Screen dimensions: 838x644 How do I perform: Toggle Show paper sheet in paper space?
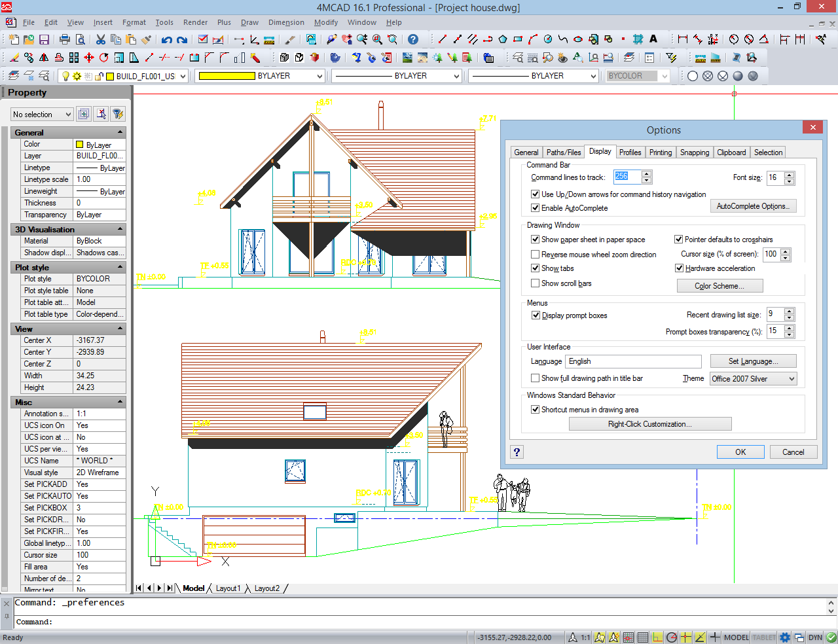click(535, 240)
